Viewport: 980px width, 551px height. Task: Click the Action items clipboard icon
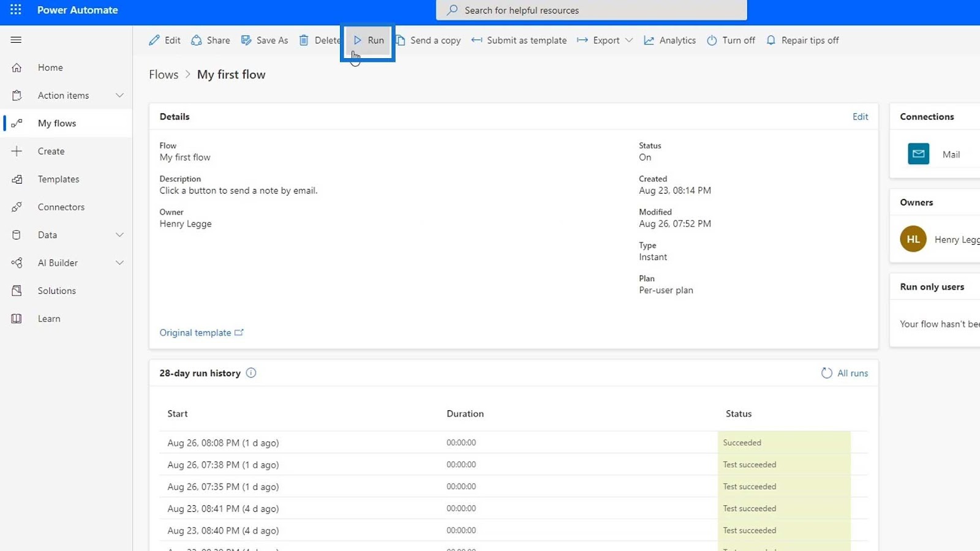coord(17,96)
